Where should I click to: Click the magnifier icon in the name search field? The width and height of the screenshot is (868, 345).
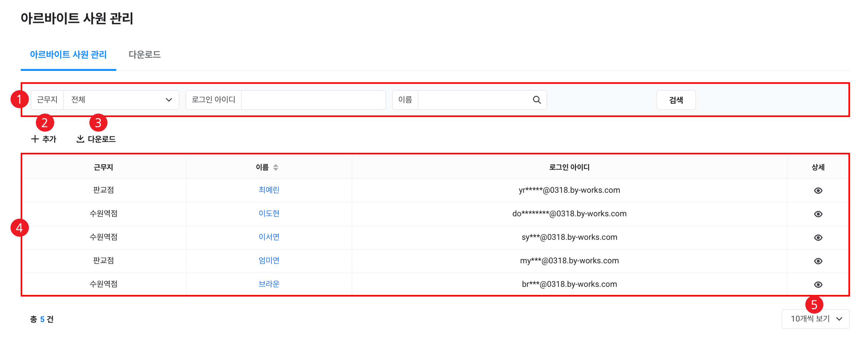pyautogui.click(x=536, y=100)
